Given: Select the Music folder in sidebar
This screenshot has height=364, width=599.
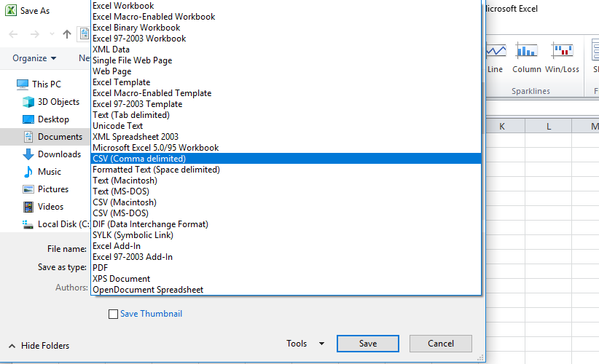Looking at the screenshot, I should 50,172.
